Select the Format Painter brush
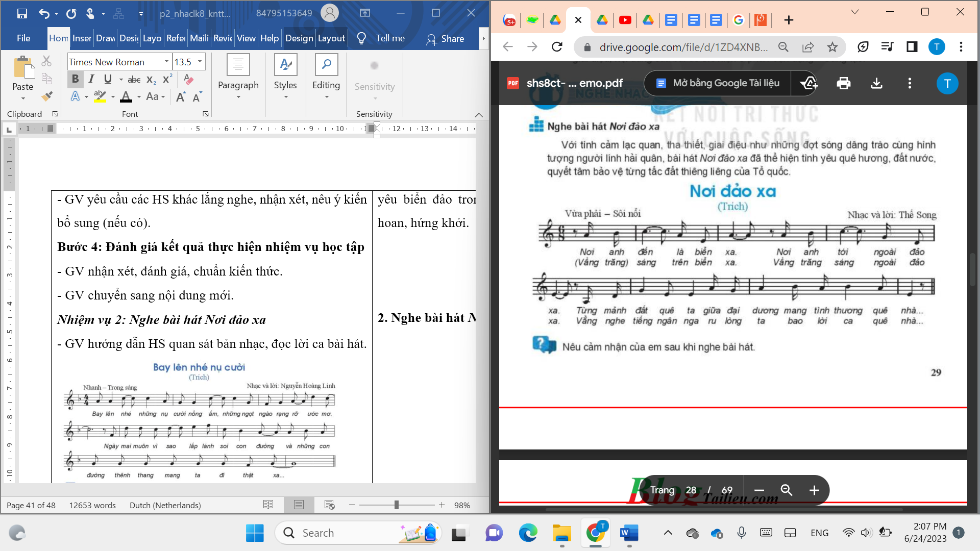The height and width of the screenshot is (551, 980). click(x=47, y=96)
